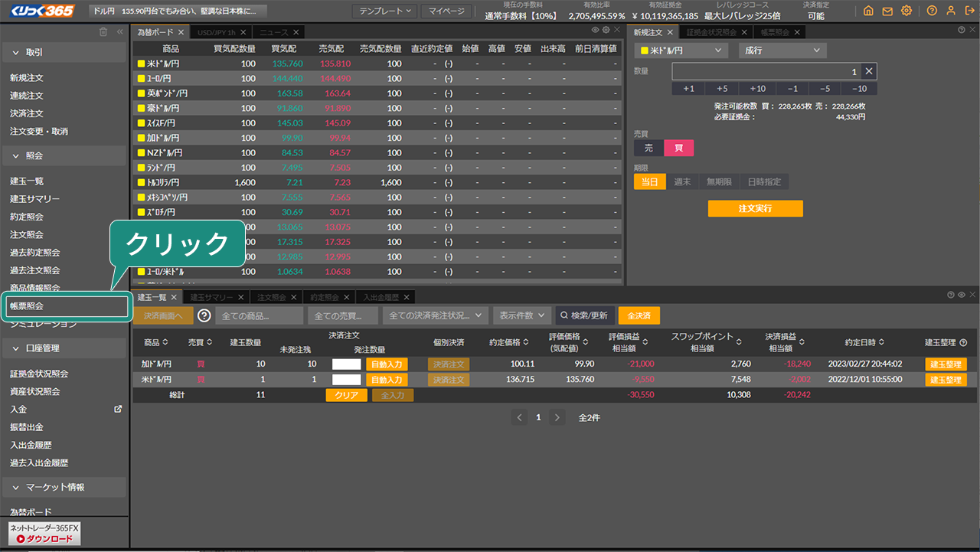This screenshot has width=980, height=552.
Task: Click the 注文実行 button
Action: click(755, 208)
